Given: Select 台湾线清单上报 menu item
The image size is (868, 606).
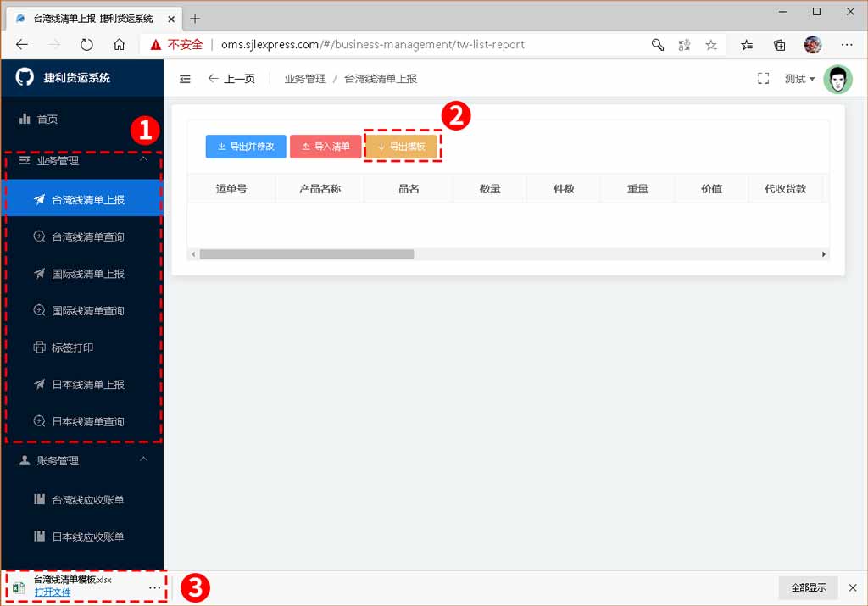Looking at the screenshot, I should [82, 199].
